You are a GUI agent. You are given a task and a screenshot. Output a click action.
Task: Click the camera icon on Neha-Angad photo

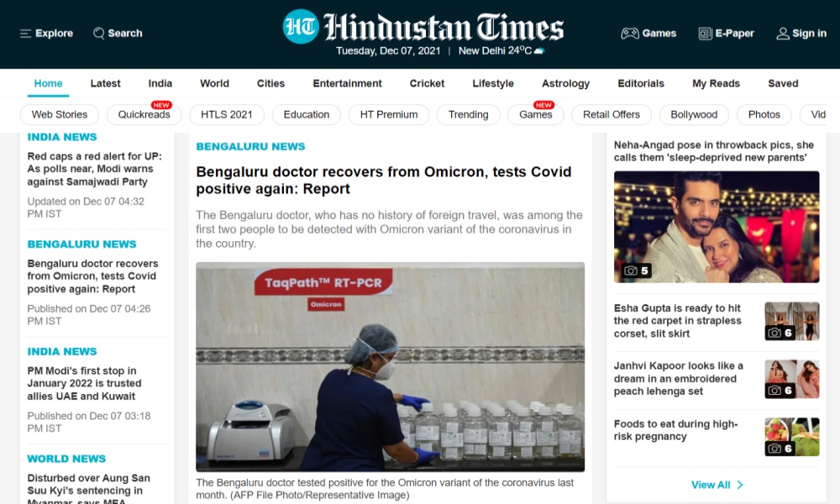pos(631,270)
